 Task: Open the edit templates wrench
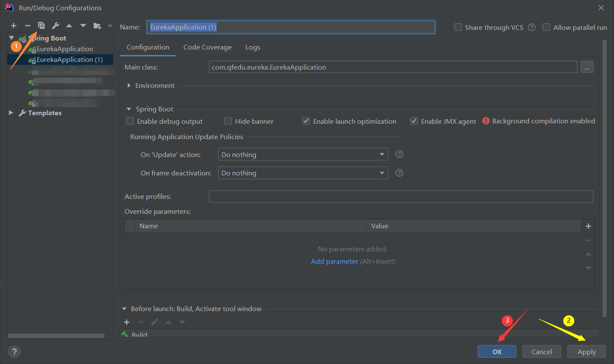coord(55,26)
